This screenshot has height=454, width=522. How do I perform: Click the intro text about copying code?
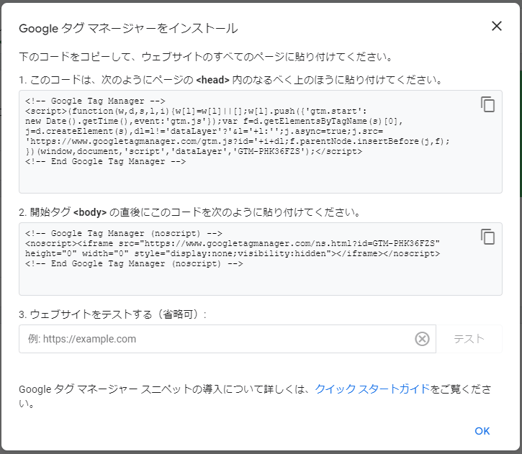[206, 57]
